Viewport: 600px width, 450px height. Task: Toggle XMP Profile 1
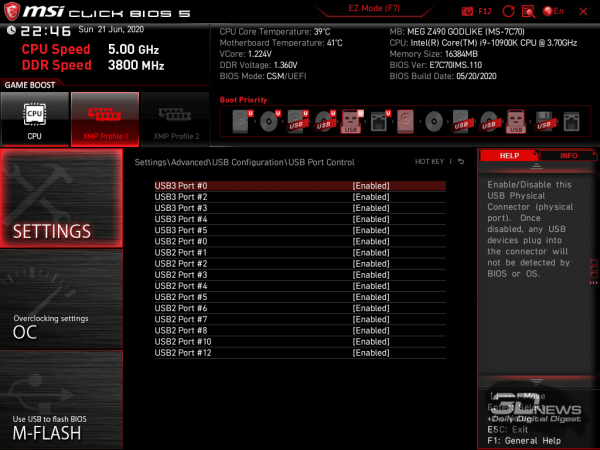[x=104, y=119]
